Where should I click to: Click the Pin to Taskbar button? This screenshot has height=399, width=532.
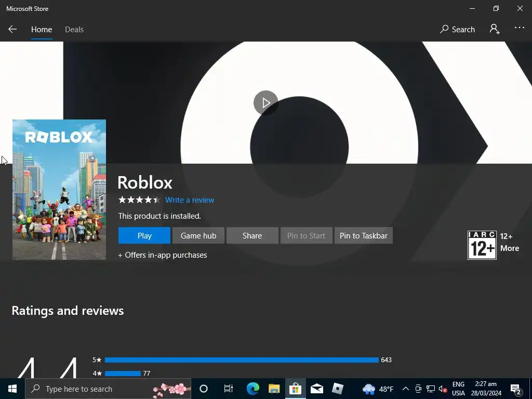click(x=363, y=235)
